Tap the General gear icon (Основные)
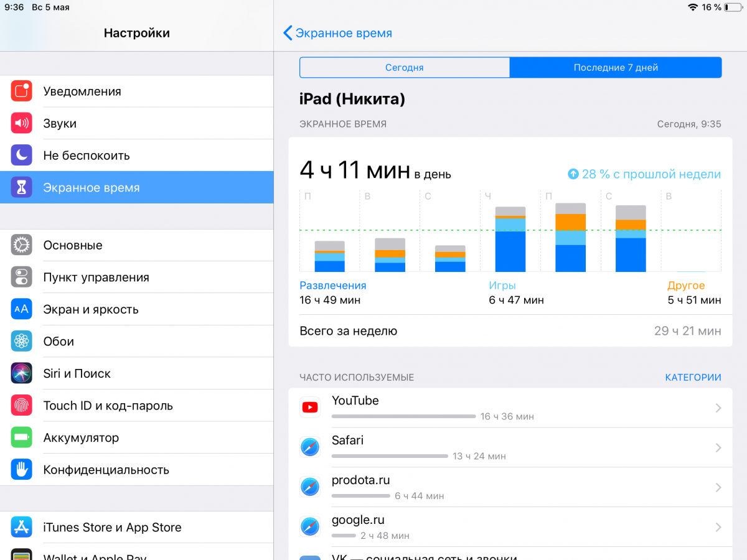The height and width of the screenshot is (560, 747). (x=21, y=245)
